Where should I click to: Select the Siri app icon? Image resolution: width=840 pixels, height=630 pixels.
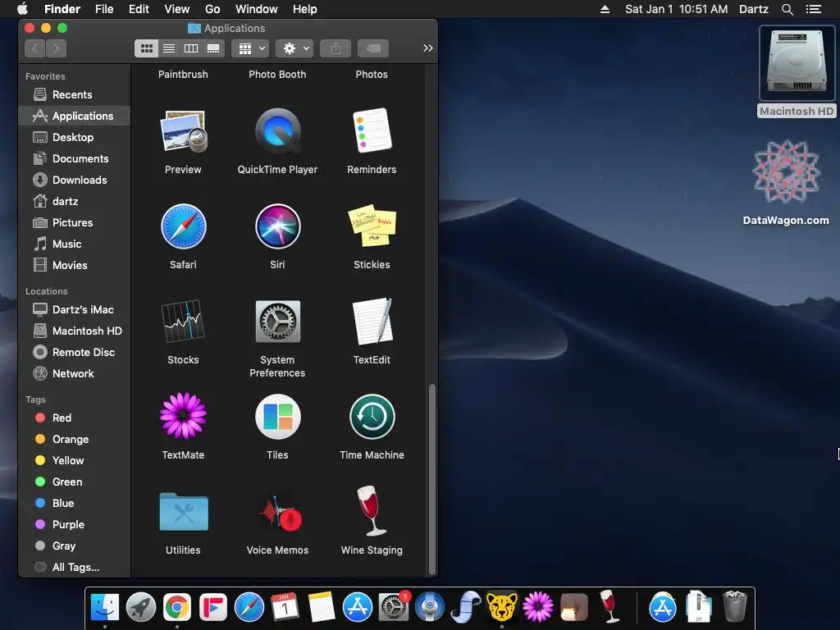pyautogui.click(x=277, y=226)
